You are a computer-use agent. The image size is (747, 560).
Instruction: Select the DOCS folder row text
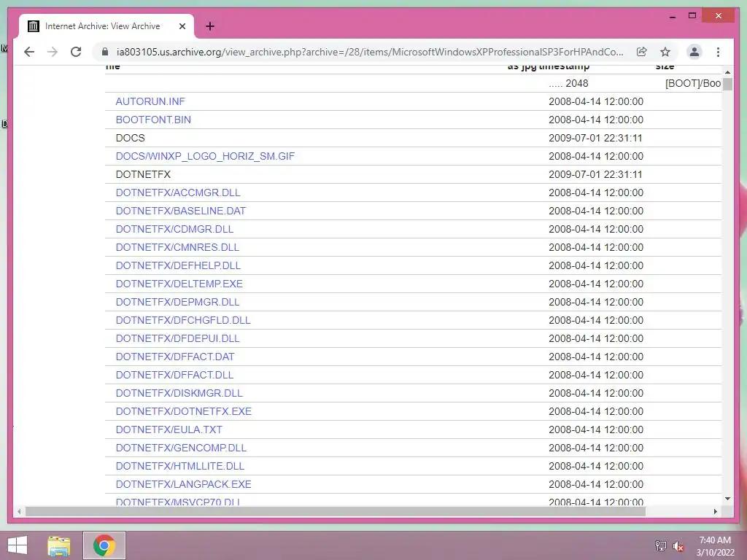click(130, 138)
